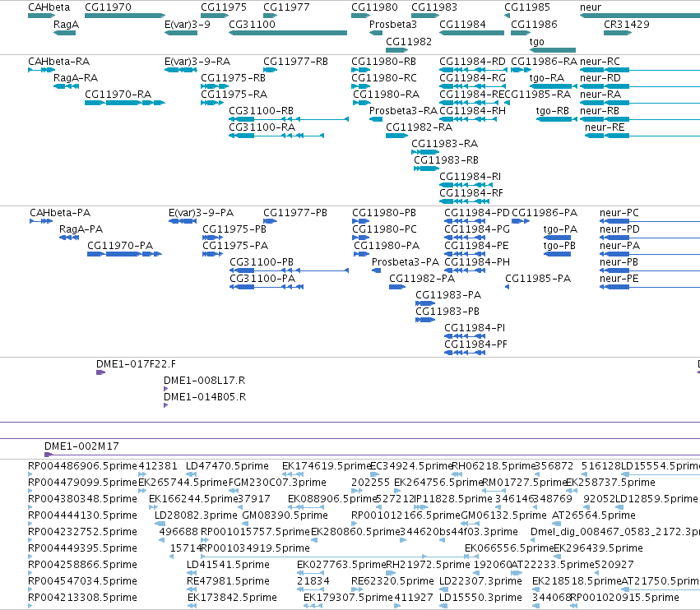700x610 pixels.
Task: Select protein CG11983-PA
Action: pos(448,295)
